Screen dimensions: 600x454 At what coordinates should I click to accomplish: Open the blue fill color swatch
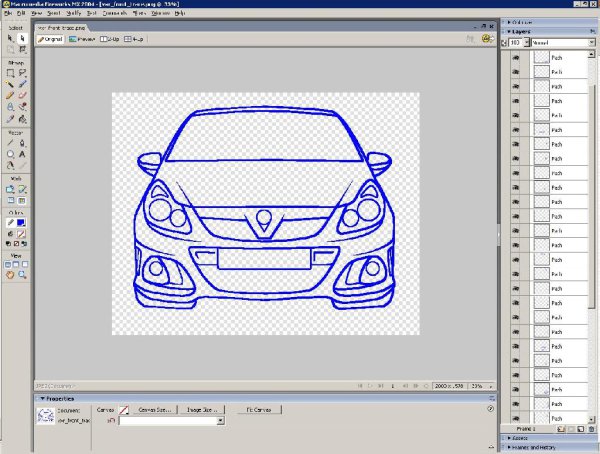22,221
